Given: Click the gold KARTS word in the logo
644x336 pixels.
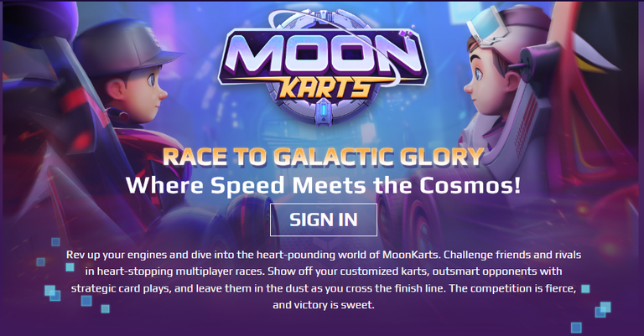Looking at the screenshot, I should tap(325, 89).
